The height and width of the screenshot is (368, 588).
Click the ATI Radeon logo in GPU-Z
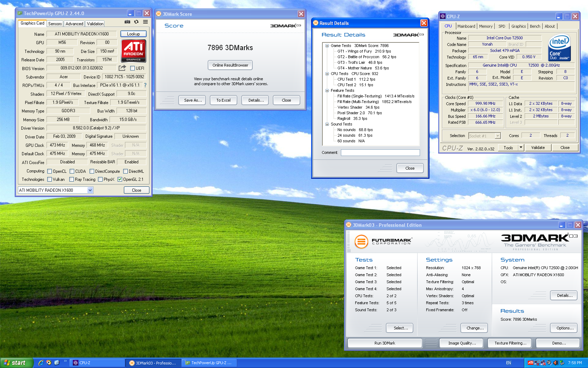tap(133, 51)
